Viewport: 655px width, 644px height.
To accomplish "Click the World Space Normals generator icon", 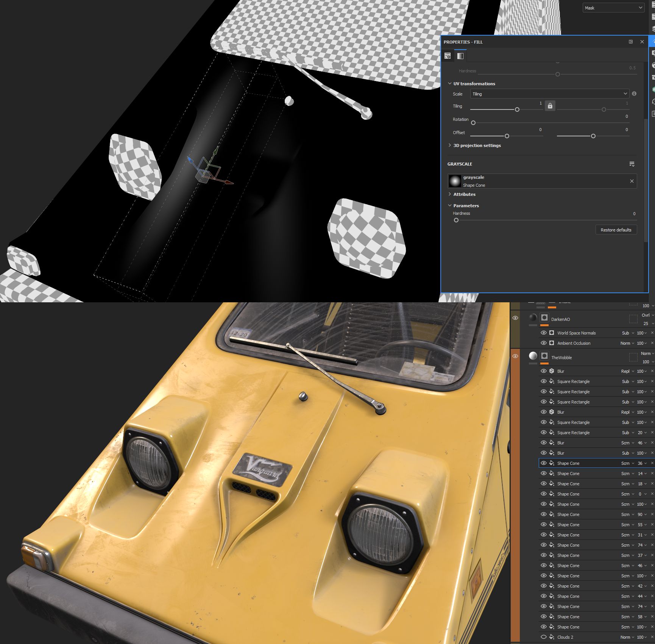I will tap(552, 333).
